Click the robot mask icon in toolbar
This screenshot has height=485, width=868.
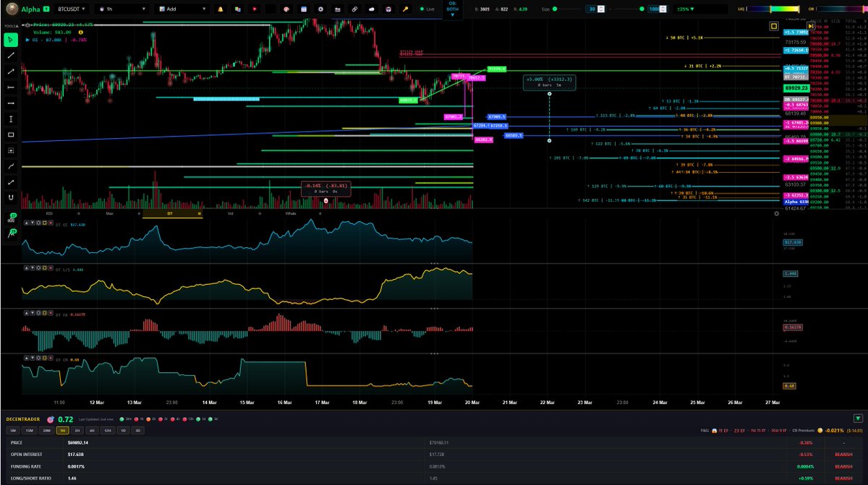point(388,9)
